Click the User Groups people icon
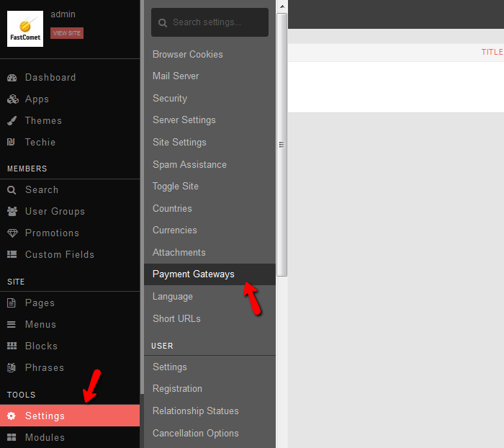 12,211
